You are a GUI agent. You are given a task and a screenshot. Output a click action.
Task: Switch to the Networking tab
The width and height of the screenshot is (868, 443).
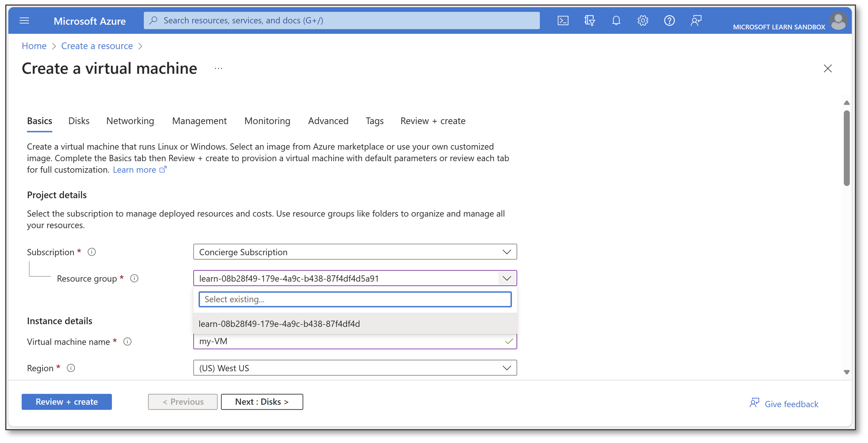[130, 121]
